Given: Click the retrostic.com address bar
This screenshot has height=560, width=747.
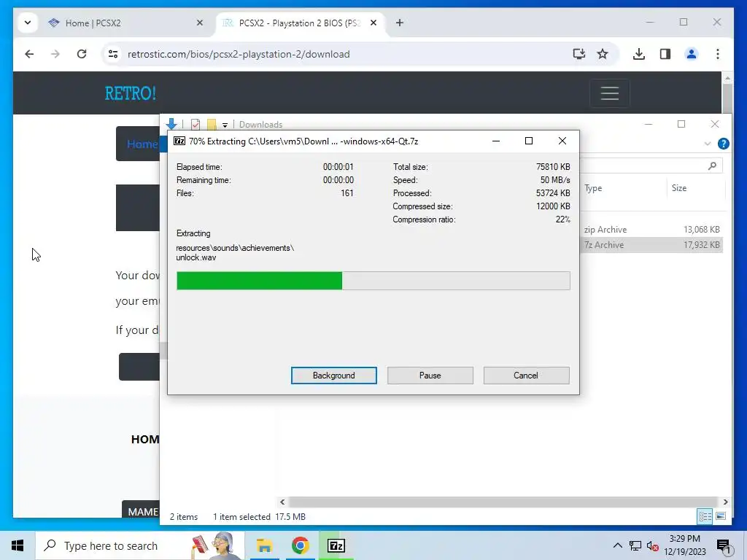Looking at the screenshot, I should click(333, 54).
